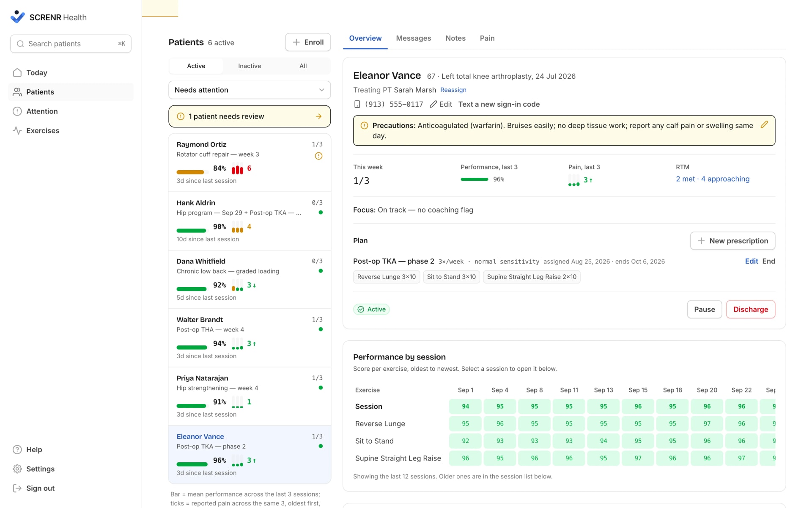Open the Messages tab
The height and width of the screenshot is (508, 812).
pyautogui.click(x=414, y=38)
